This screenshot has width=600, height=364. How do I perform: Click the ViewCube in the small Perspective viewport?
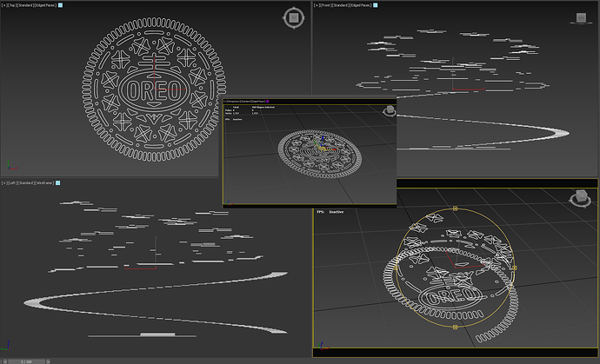click(x=390, y=111)
